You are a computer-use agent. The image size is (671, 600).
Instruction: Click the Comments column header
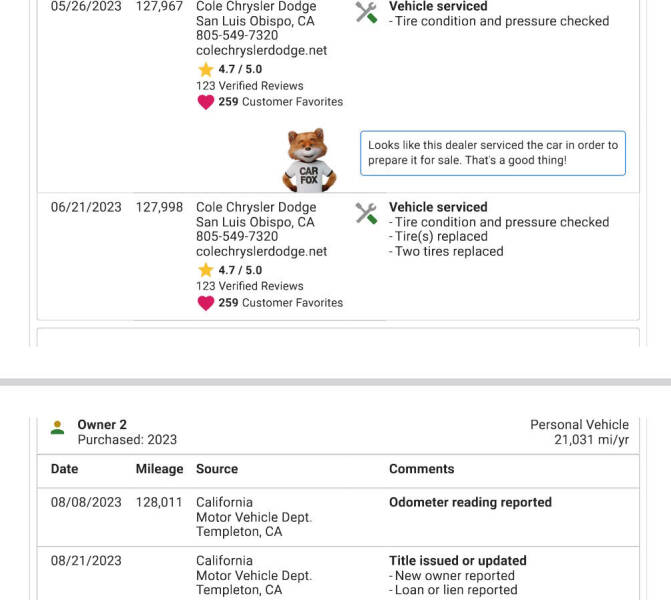421,469
